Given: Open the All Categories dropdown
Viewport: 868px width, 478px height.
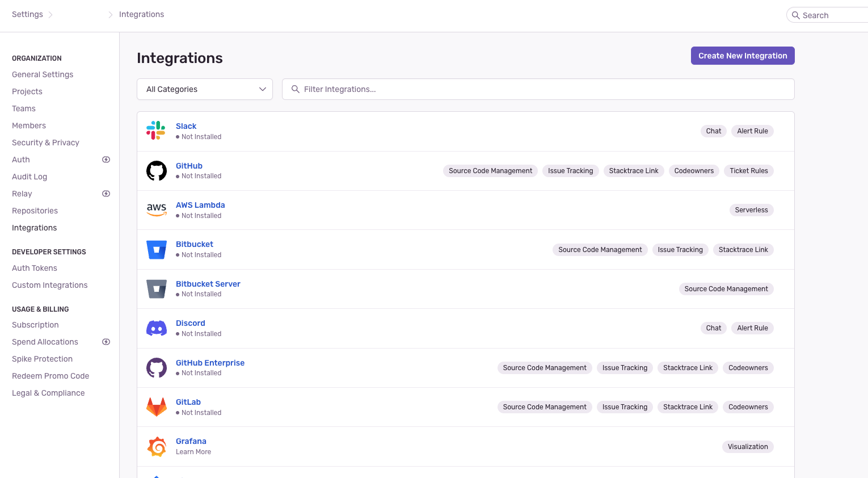Looking at the screenshot, I should coord(205,89).
